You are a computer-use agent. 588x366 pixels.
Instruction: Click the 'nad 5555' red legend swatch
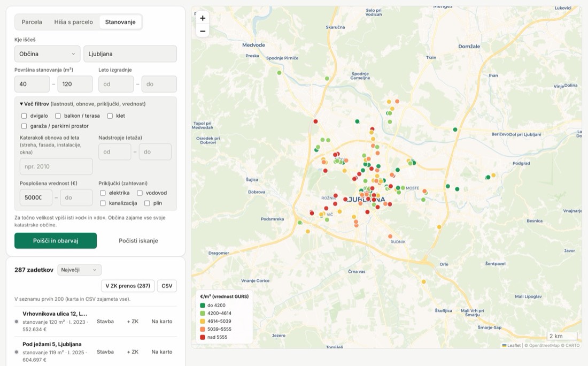click(203, 337)
